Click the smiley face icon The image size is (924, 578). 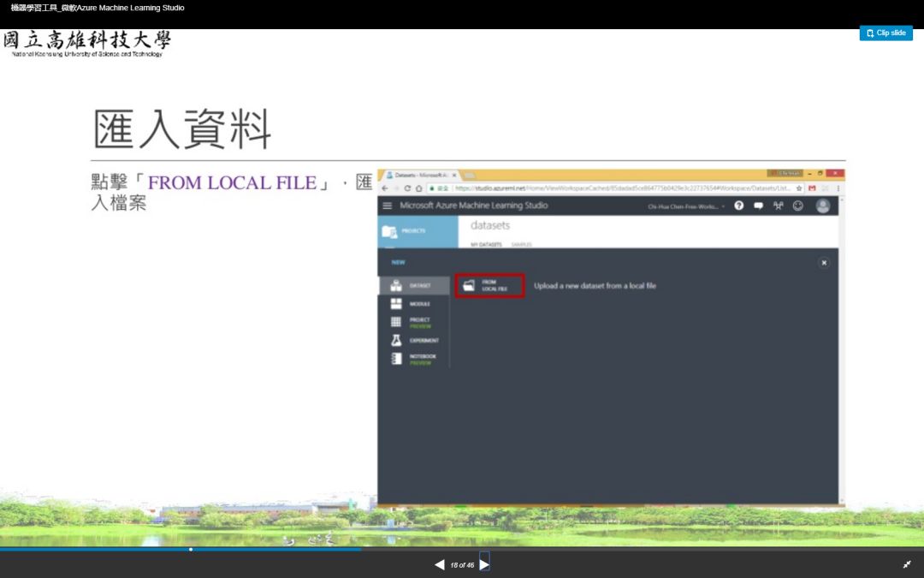(x=798, y=206)
